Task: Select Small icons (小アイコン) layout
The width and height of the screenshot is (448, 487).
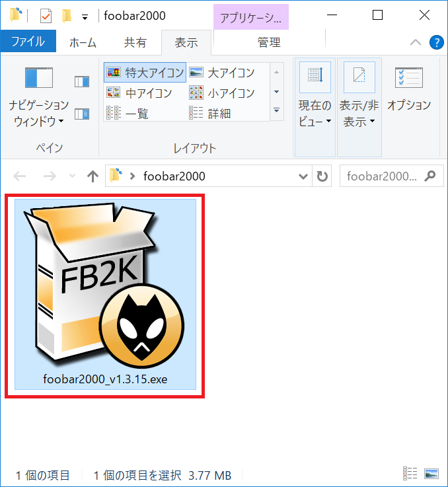Action: (222, 93)
